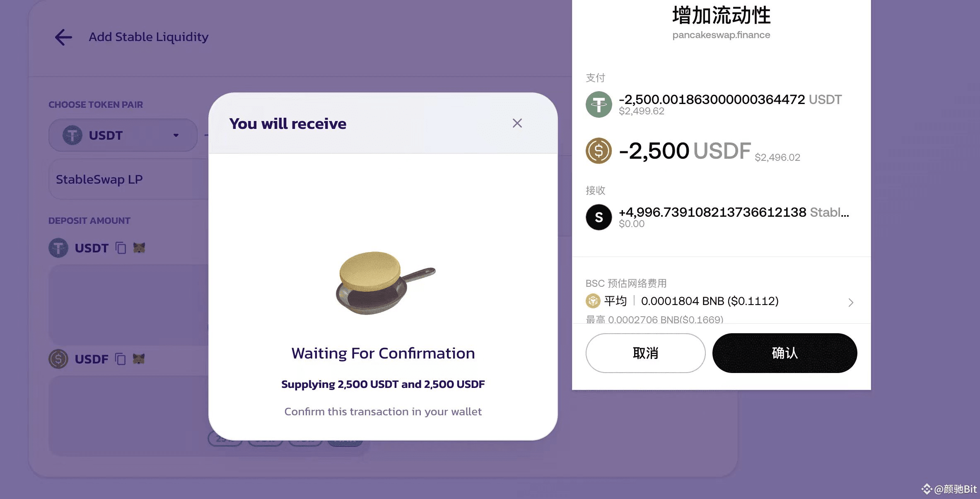Confirm the transaction with 确认 button
980x499 pixels.
tap(784, 353)
